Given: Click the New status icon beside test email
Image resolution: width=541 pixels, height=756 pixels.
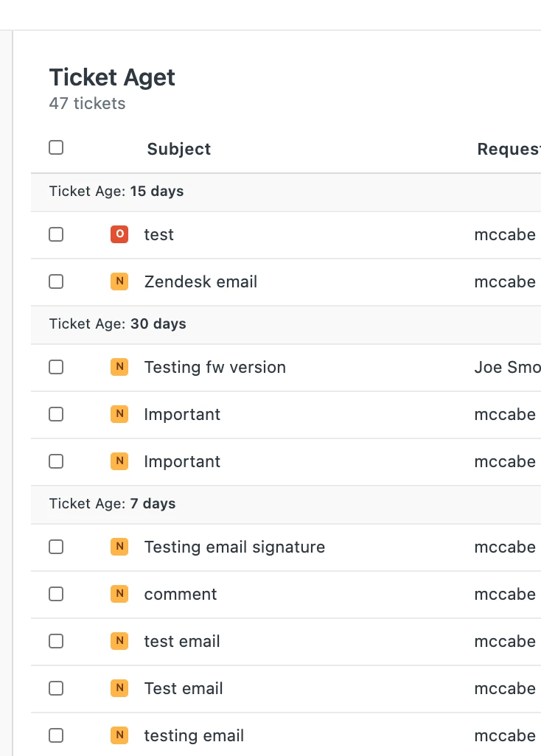Looking at the screenshot, I should [119, 641].
